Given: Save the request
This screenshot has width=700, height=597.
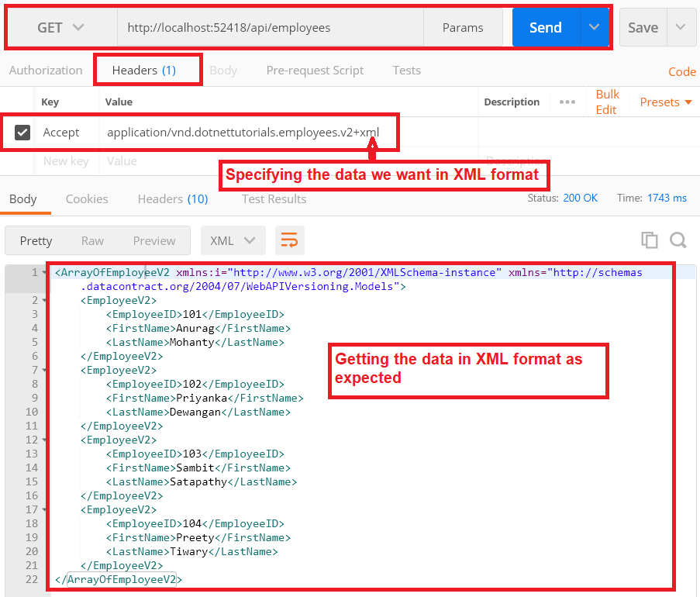Looking at the screenshot, I should 643,28.
